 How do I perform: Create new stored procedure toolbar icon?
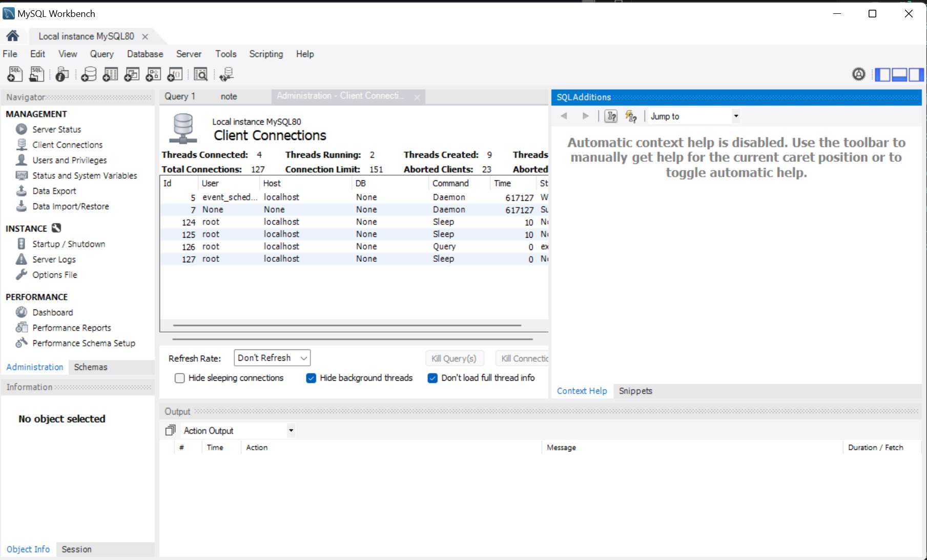pos(153,74)
